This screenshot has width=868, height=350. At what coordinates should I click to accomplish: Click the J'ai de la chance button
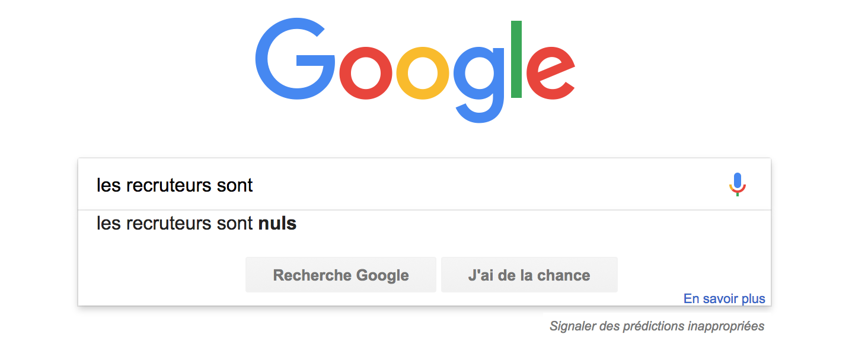[x=529, y=275]
